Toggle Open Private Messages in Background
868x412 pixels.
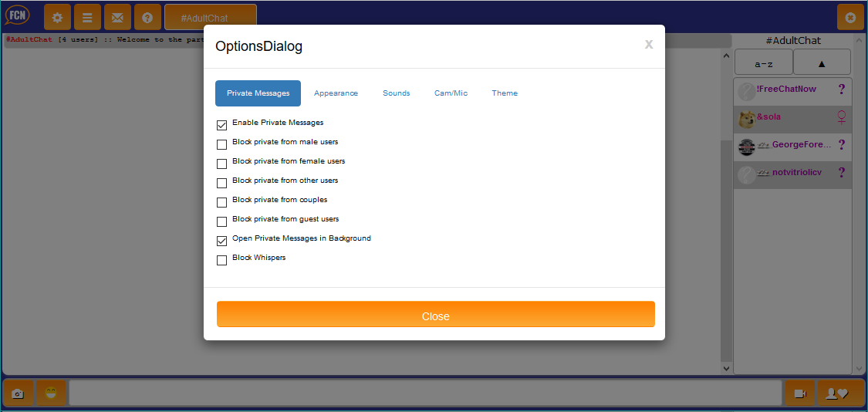222,241
